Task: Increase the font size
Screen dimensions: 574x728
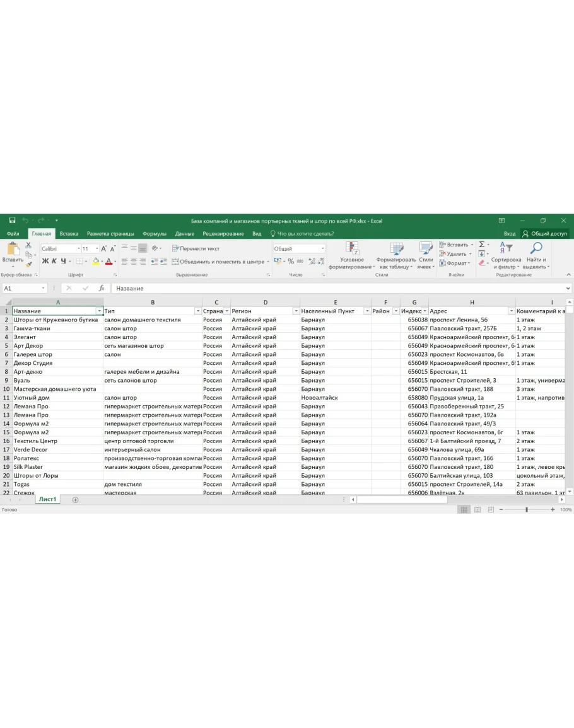Action: pos(103,249)
